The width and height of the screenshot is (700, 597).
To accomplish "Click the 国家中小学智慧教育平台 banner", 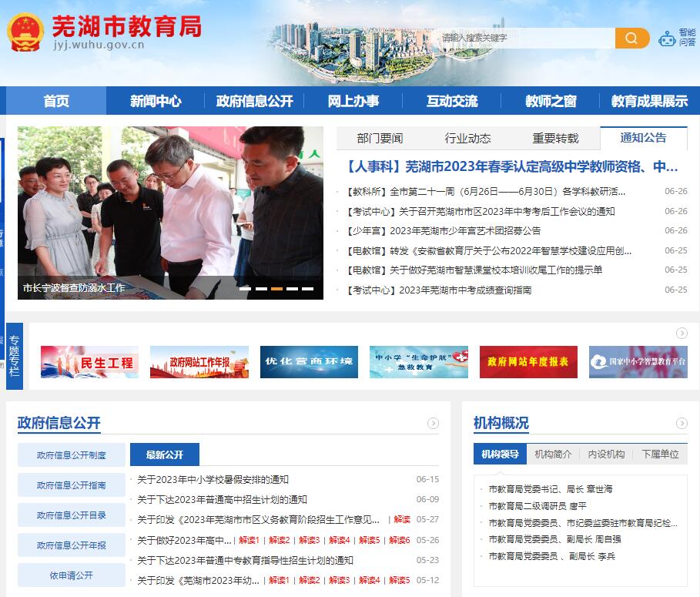I will point(638,362).
